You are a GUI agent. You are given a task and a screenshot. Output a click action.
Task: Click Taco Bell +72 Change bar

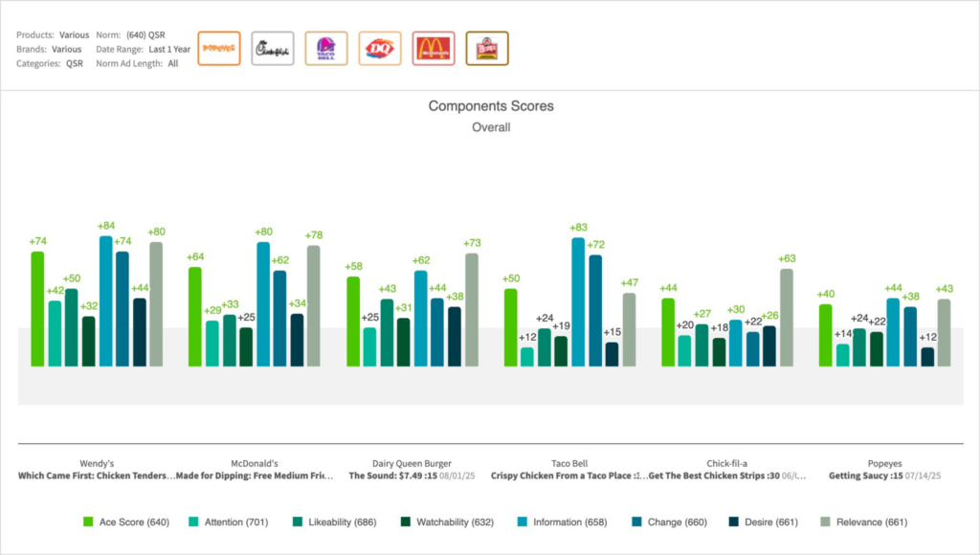(595, 311)
